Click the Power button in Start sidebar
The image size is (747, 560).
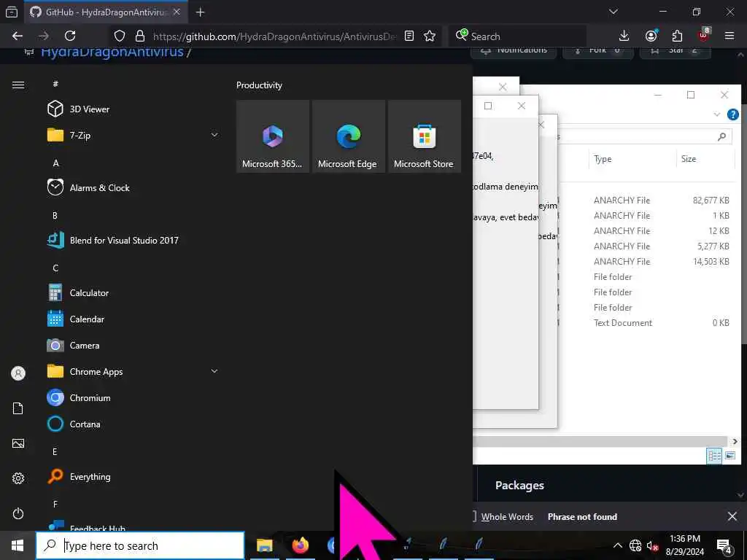[x=18, y=513]
